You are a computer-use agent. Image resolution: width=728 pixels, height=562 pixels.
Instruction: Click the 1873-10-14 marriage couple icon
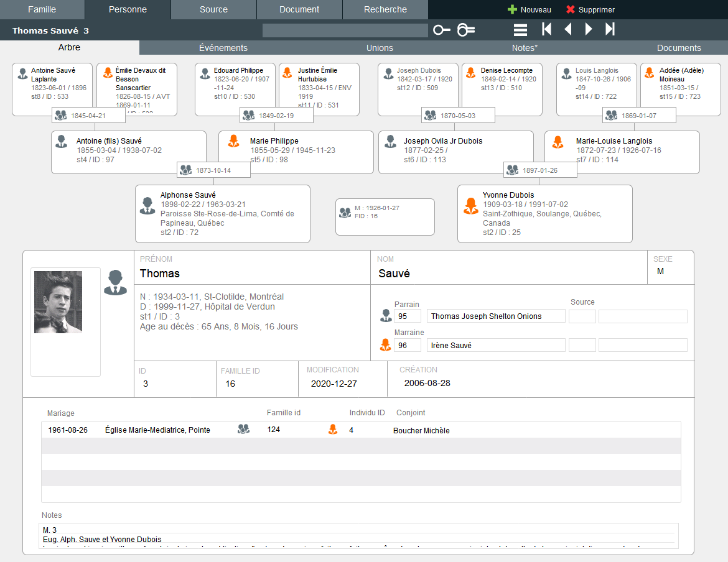pyautogui.click(x=185, y=170)
